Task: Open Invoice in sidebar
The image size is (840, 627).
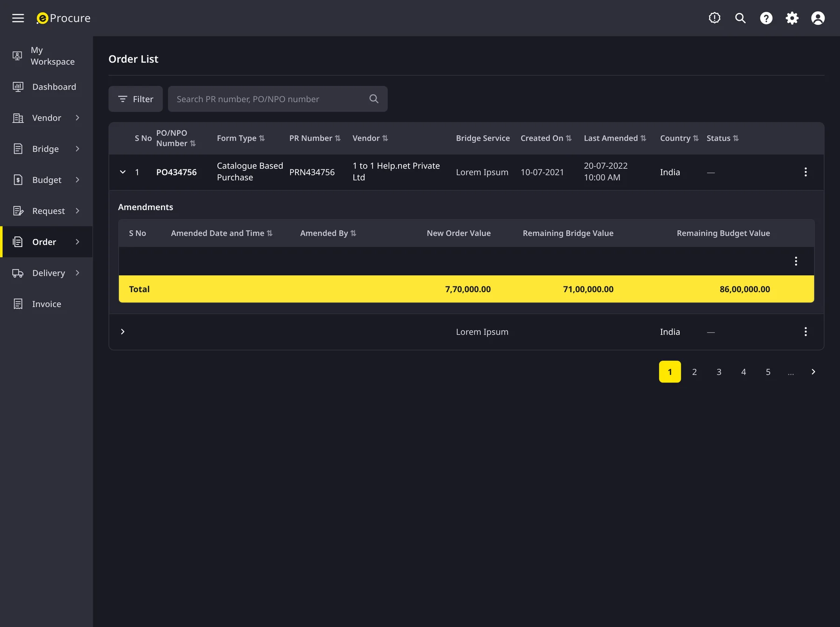Action: 46,304
